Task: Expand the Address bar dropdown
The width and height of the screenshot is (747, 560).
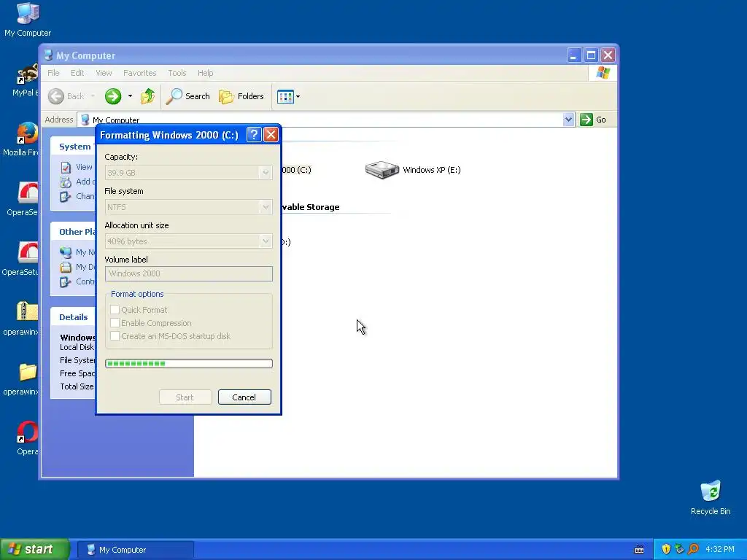Action: (x=568, y=120)
